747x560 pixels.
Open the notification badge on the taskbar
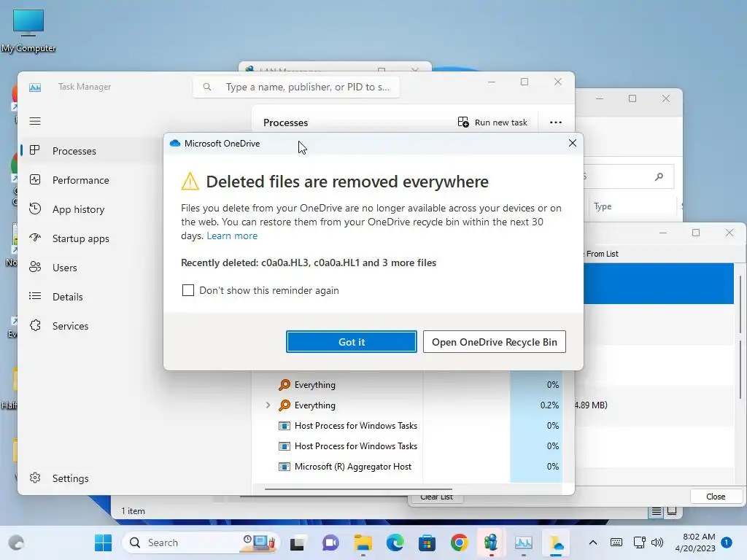point(727,542)
